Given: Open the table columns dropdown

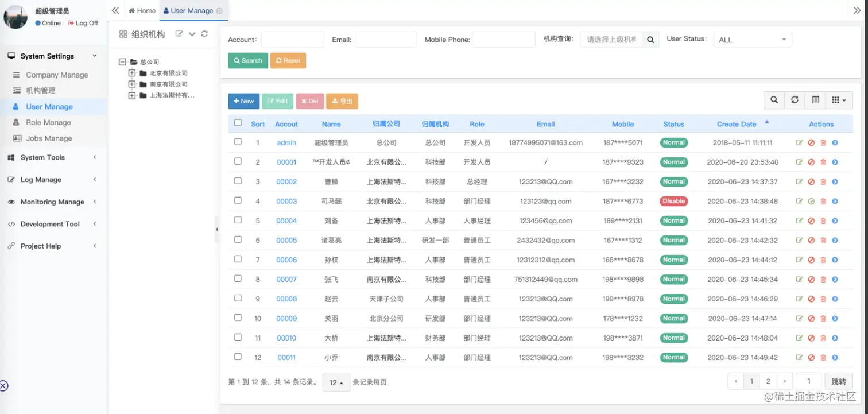Looking at the screenshot, I should (839, 100).
